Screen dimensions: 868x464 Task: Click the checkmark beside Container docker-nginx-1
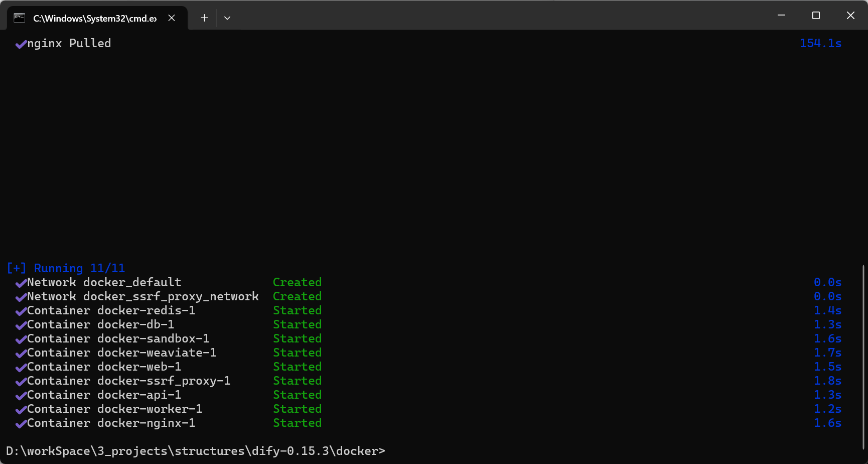(x=21, y=423)
